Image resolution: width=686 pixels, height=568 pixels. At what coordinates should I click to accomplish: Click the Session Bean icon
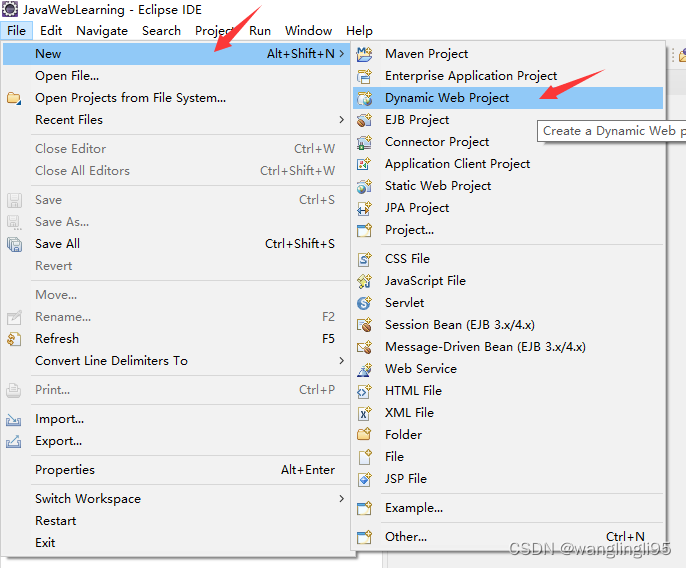pos(364,325)
